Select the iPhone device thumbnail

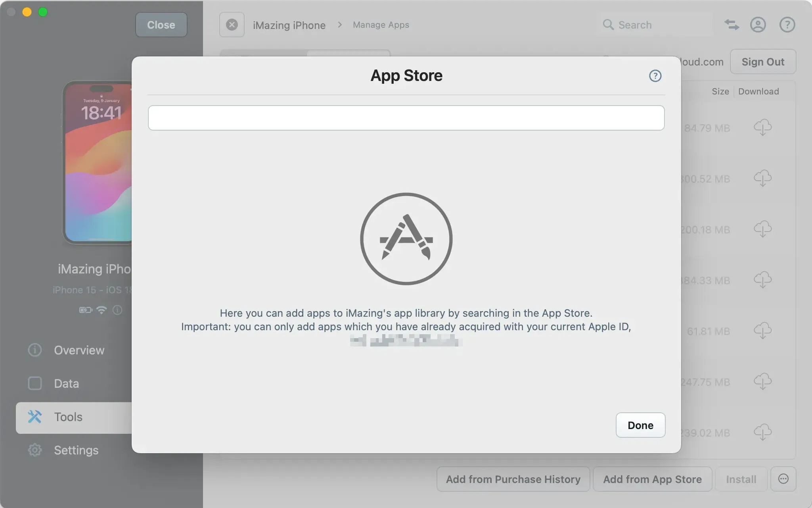tap(98, 163)
